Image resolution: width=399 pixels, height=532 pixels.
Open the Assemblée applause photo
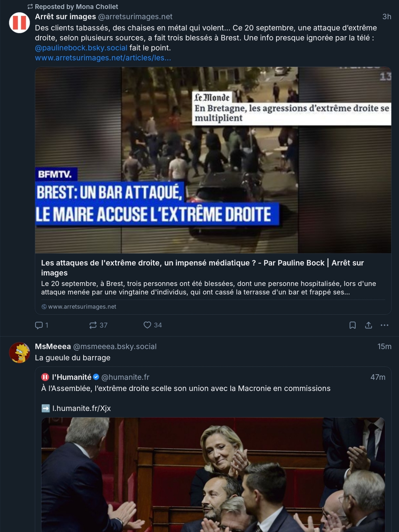click(x=213, y=475)
